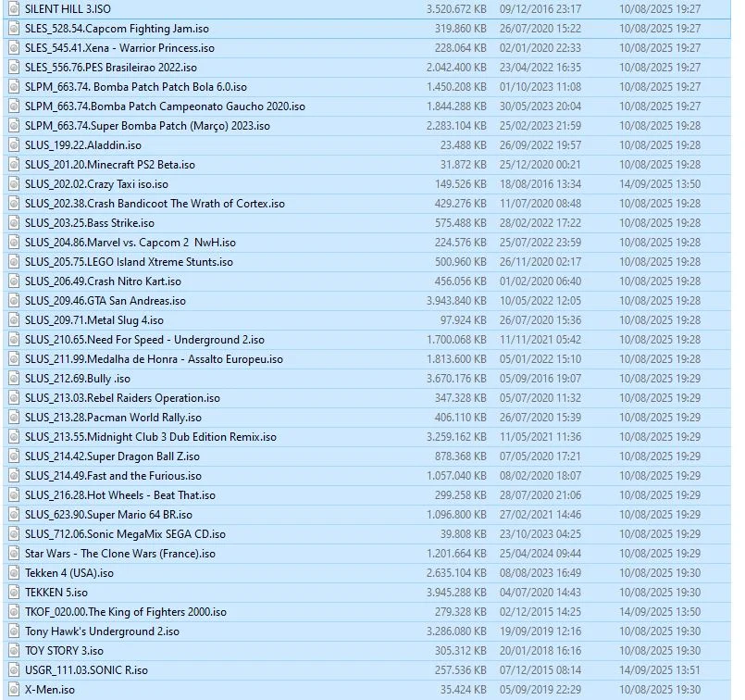Click the Xena - Warrior Princess.iso entry
Screen dimensions: 745x700
(119, 47)
